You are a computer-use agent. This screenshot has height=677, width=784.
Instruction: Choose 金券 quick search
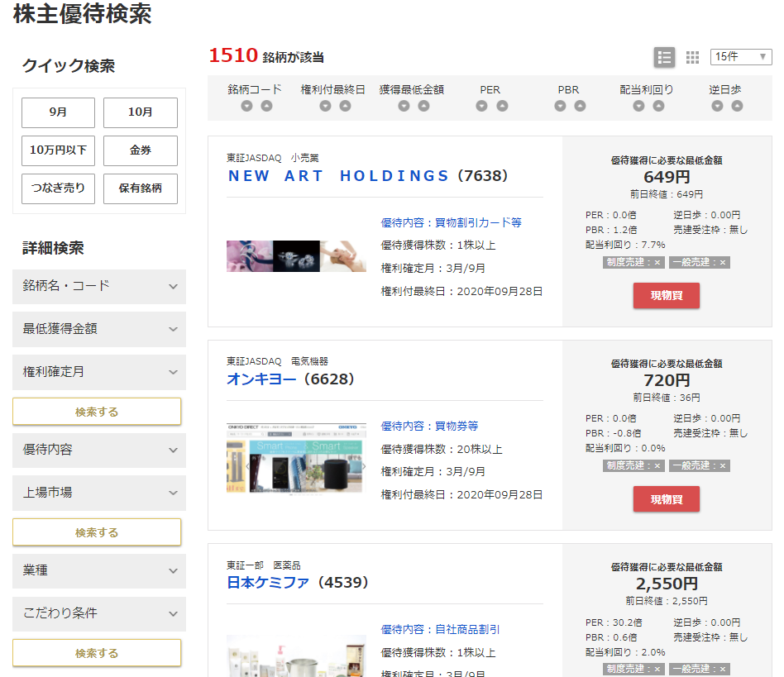[x=141, y=150]
